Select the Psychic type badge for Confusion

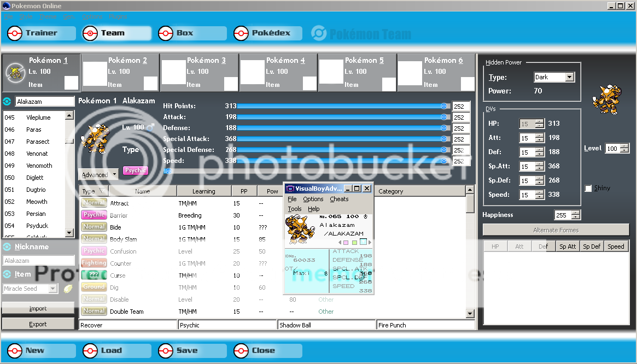point(94,251)
